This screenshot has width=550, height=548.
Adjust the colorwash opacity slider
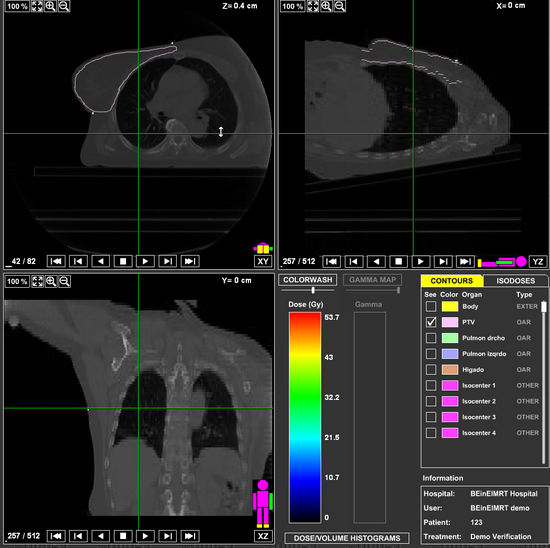[313, 290]
